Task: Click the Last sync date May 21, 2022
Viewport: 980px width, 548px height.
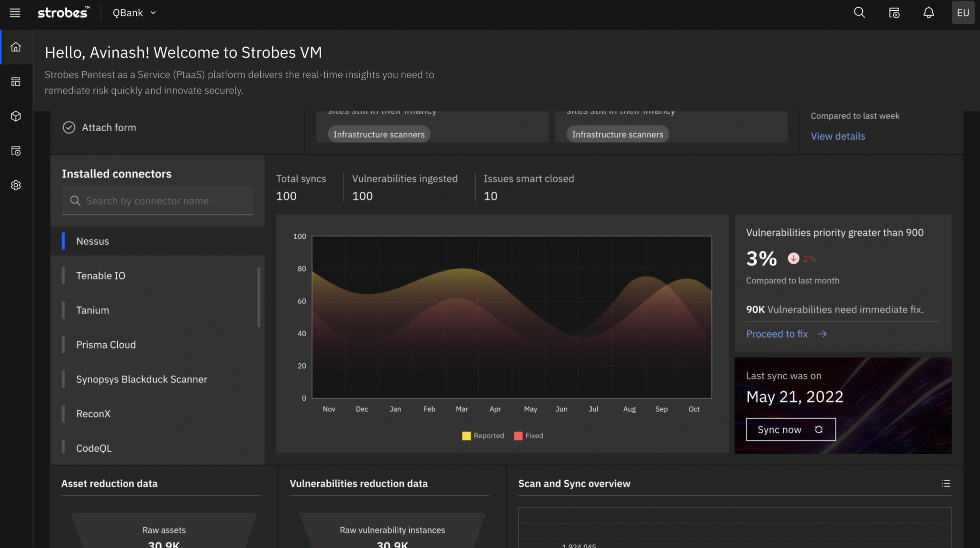Action: click(794, 397)
